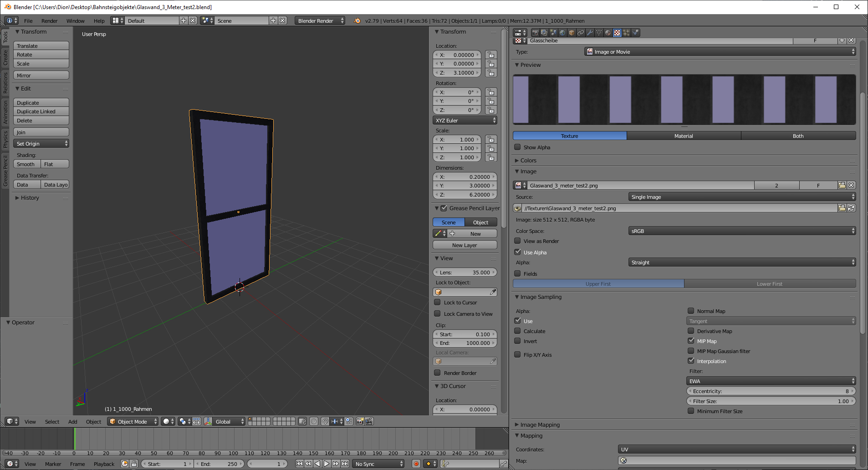Open the Object Mode dropdown
The width and height of the screenshot is (868, 470).
tap(133, 422)
